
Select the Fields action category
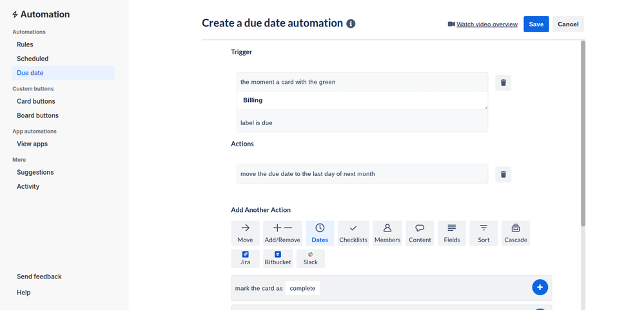(452, 233)
